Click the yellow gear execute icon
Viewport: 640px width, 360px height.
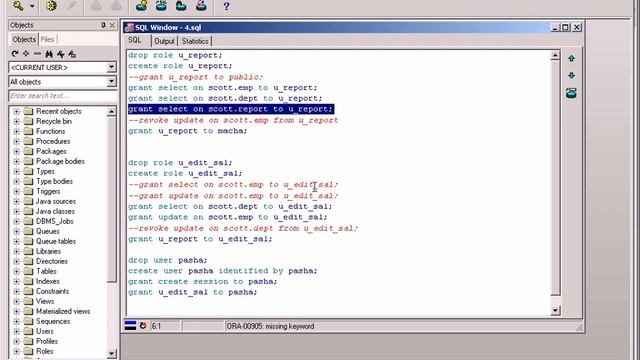(x=51, y=6)
